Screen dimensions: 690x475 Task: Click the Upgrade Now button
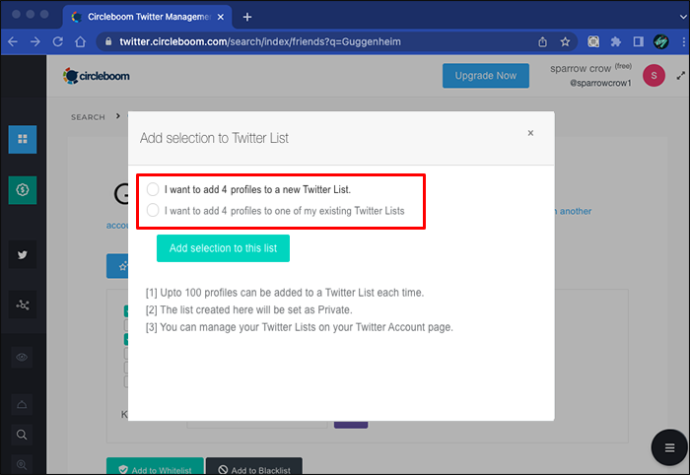(485, 76)
